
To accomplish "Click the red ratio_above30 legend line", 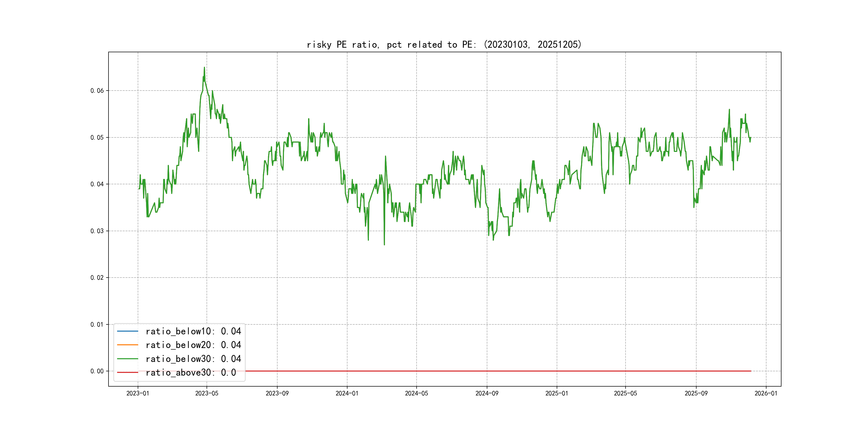I will pos(127,372).
